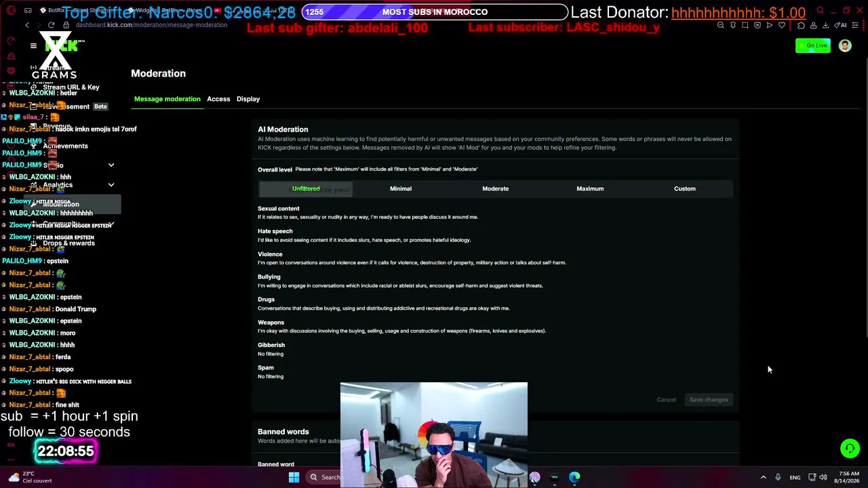Image resolution: width=868 pixels, height=488 pixels.
Task: Open the clock showing 7:56 AM
Action: coord(849,477)
